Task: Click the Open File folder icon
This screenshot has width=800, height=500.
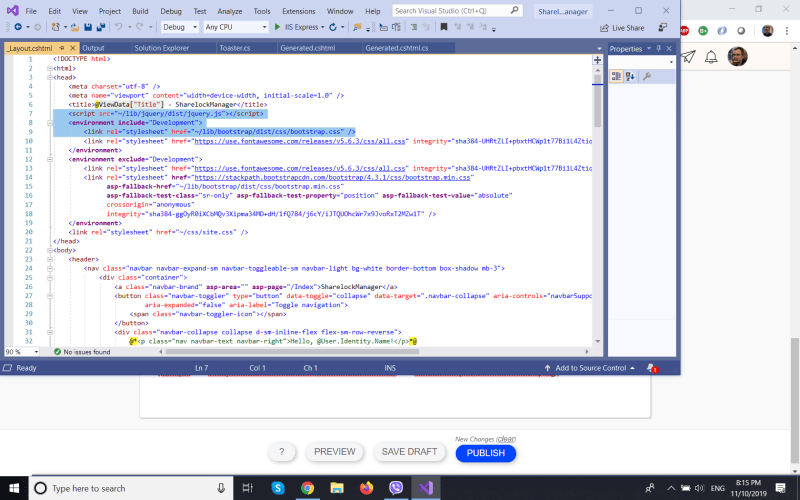Action: (74, 27)
